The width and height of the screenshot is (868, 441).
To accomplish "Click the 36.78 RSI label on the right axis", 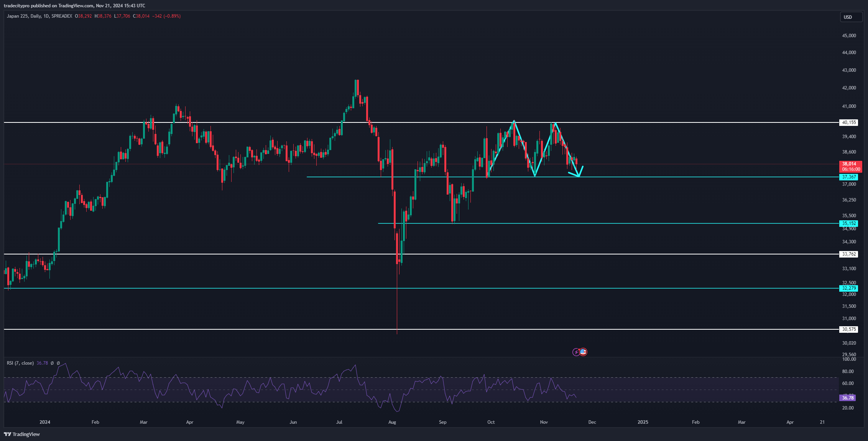I will click(x=847, y=398).
